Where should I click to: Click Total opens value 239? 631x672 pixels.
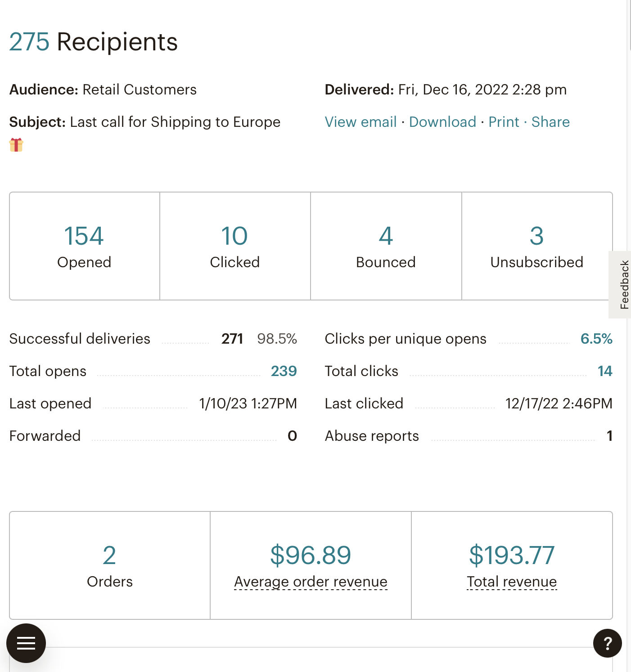[284, 371]
